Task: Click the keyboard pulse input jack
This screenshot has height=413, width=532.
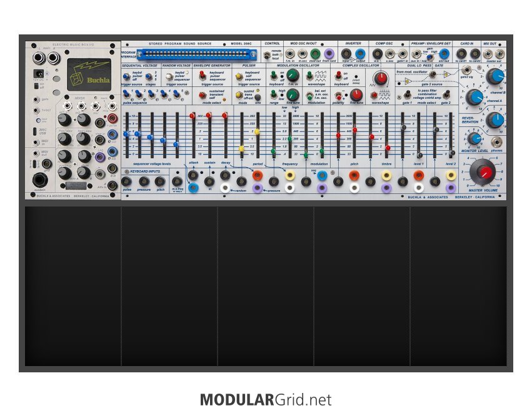Action: pyautogui.click(x=126, y=181)
